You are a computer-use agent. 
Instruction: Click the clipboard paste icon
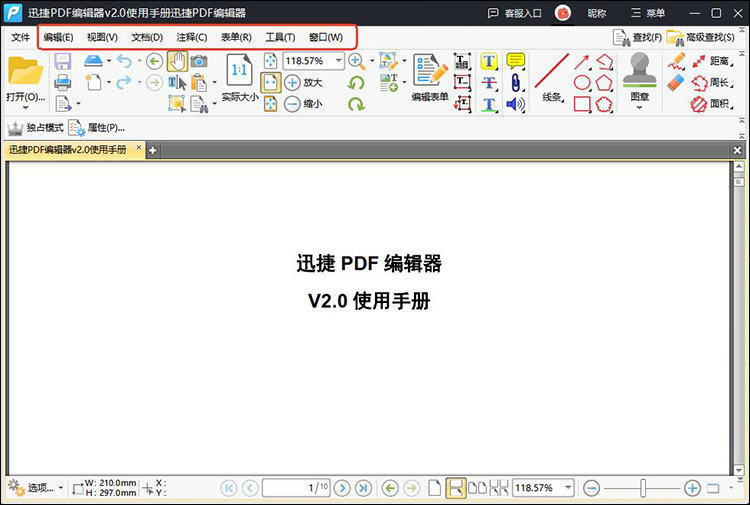click(x=199, y=83)
